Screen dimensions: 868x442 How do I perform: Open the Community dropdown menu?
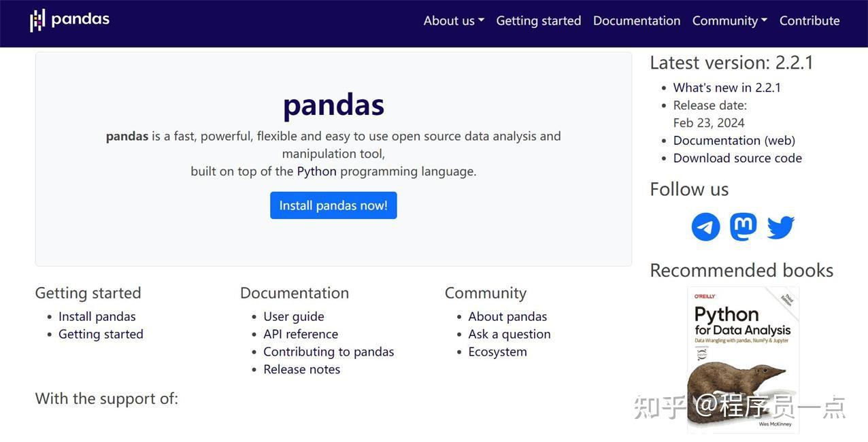(x=729, y=20)
